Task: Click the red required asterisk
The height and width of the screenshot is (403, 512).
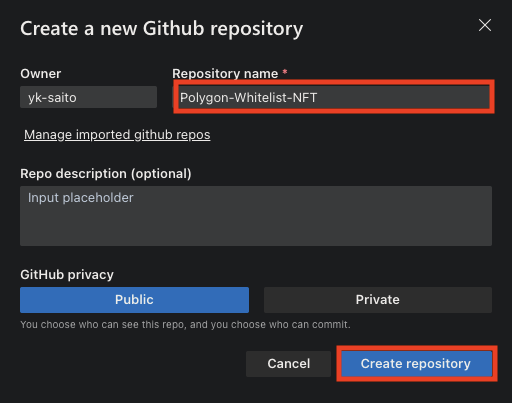Action: click(285, 71)
